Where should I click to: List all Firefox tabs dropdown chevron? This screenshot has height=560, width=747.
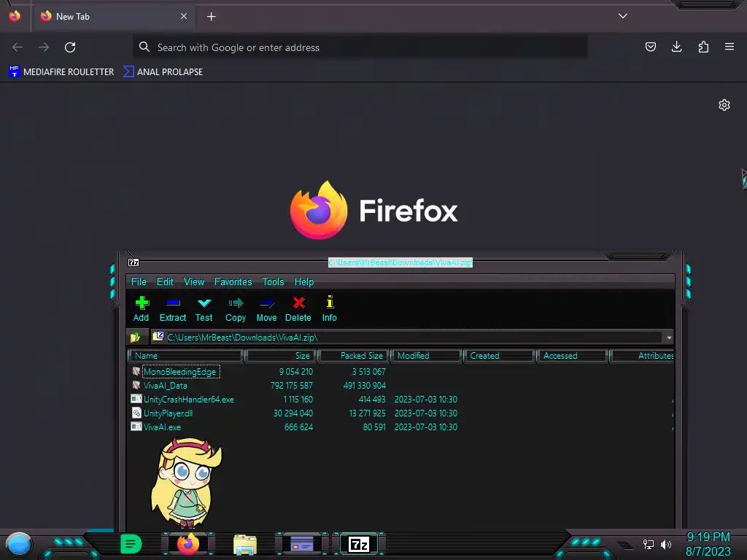point(623,16)
